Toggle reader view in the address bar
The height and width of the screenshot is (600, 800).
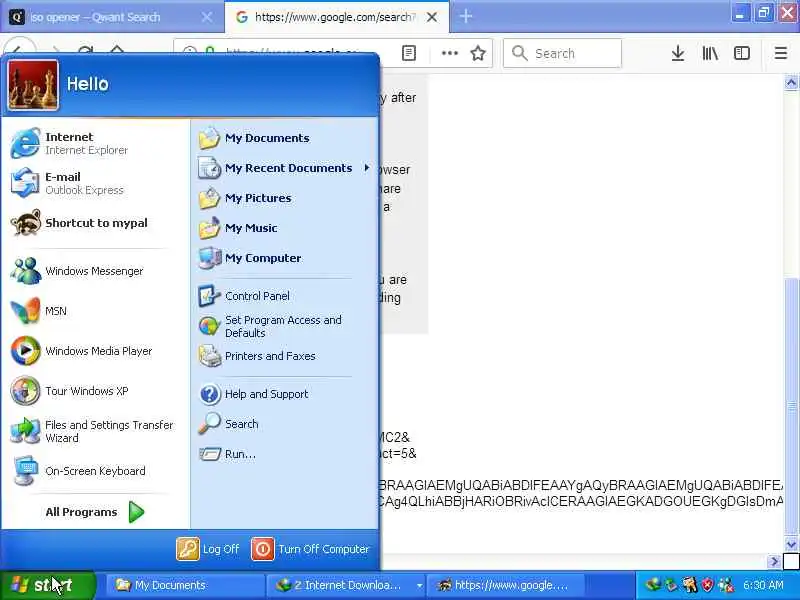pyautogui.click(x=409, y=53)
